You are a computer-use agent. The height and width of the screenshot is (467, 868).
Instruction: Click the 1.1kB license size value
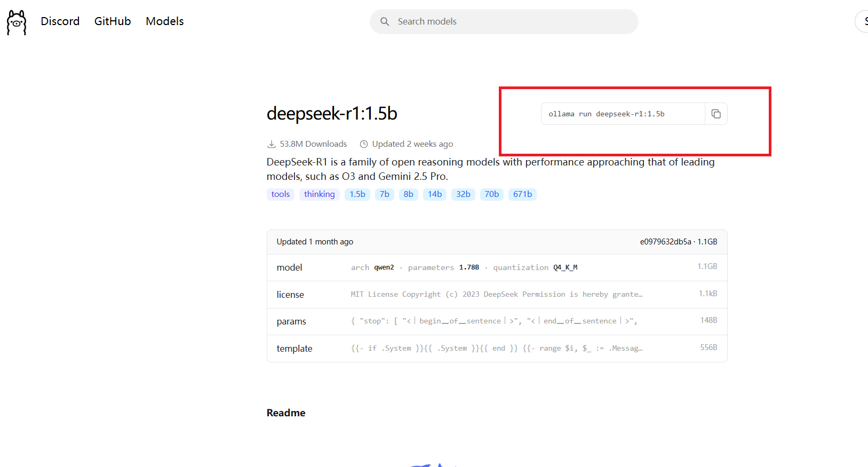[x=708, y=294]
